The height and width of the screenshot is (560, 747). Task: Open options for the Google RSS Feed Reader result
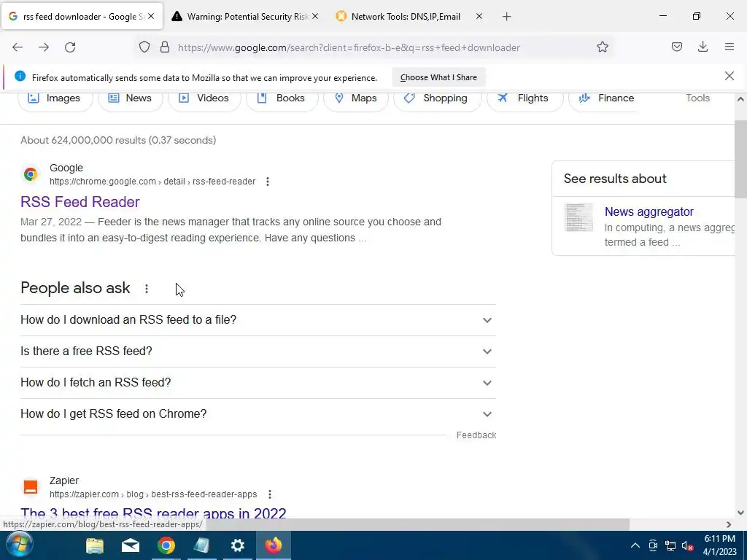tap(268, 182)
